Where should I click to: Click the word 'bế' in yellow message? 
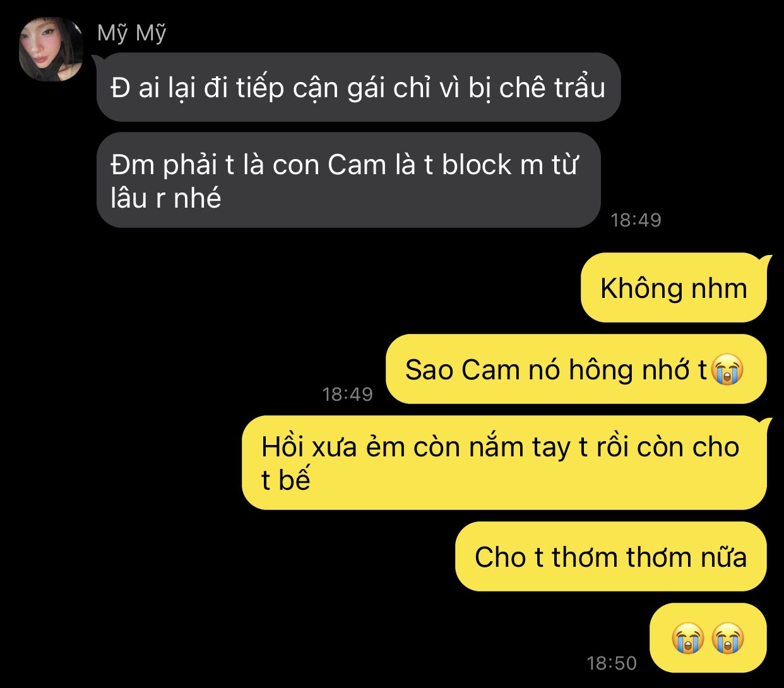click(x=294, y=480)
